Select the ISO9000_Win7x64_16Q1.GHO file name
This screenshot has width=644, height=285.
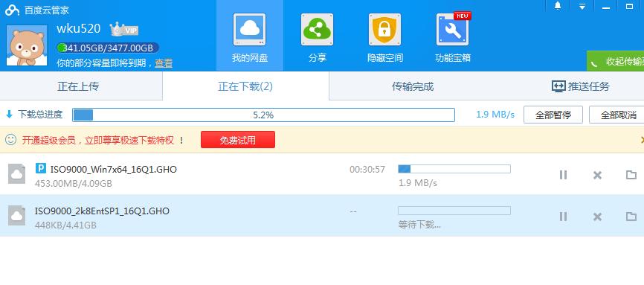[113, 169]
